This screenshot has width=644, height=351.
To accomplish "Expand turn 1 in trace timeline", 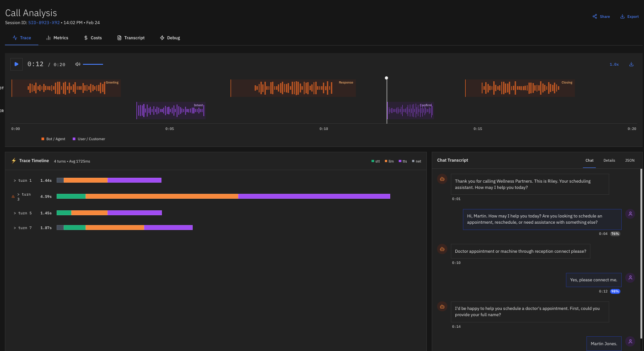I will (x=23, y=180).
